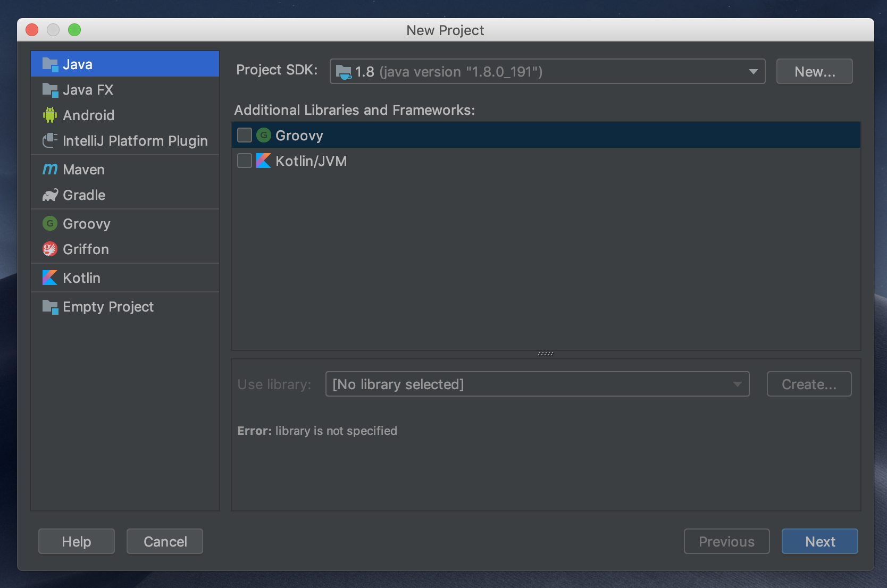Select IntelliJ Platform Plugin project type

coord(125,141)
